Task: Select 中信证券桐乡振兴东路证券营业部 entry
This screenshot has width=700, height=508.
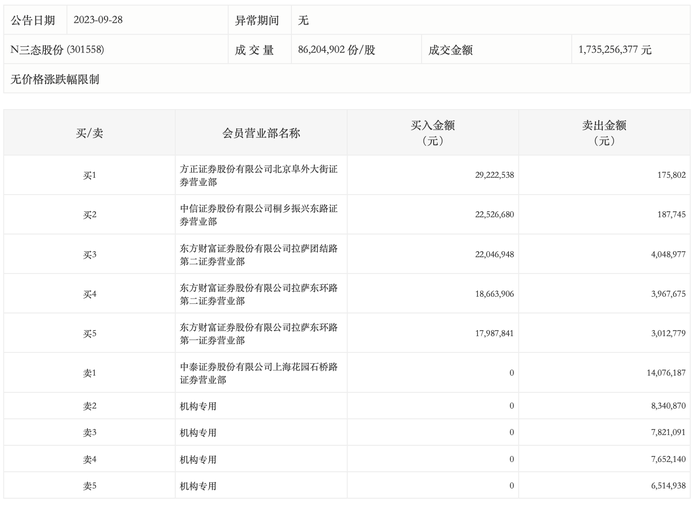Action: point(259,215)
